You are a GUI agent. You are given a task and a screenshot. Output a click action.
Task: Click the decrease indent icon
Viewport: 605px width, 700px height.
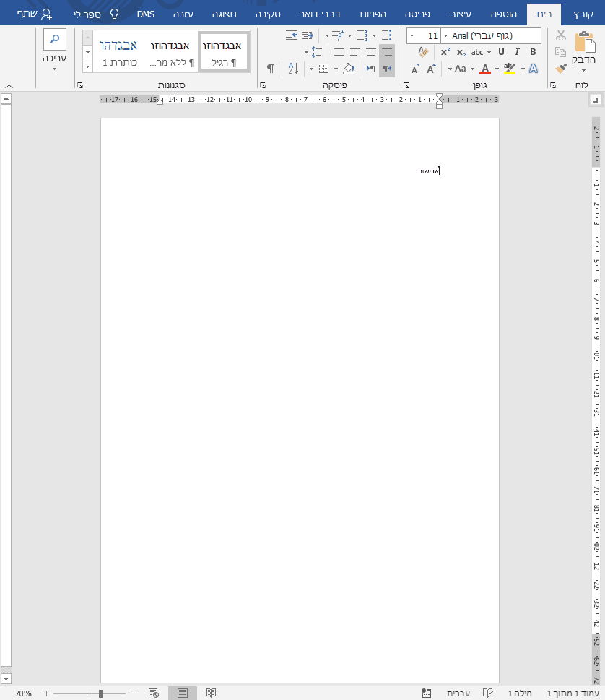click(308, 35)
